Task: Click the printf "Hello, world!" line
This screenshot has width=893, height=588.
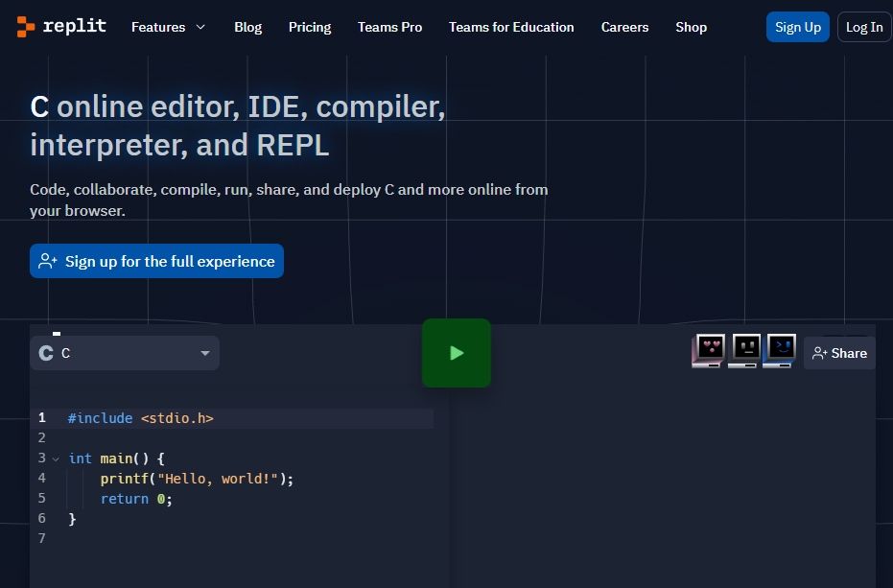Action: [x=197, y=479]
